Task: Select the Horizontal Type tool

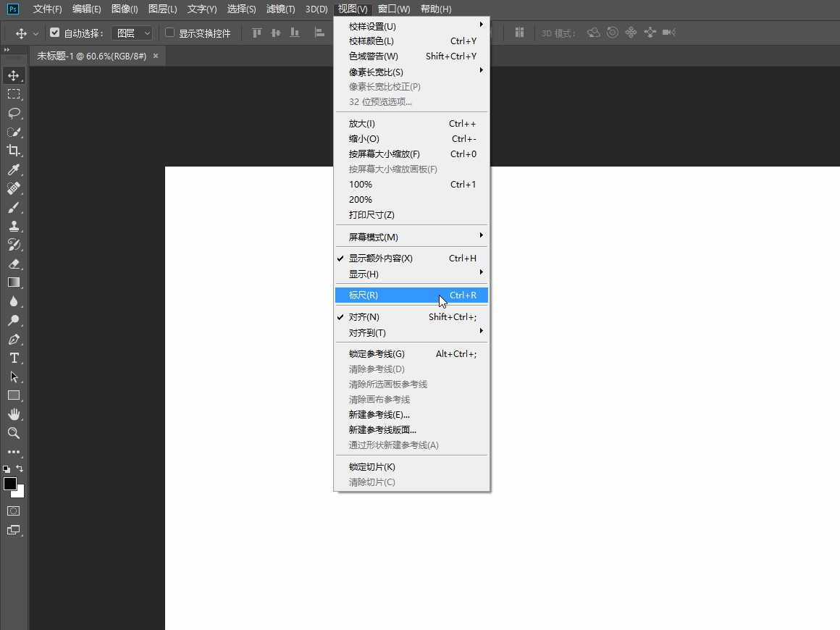Action: click(x=14, y=358)
